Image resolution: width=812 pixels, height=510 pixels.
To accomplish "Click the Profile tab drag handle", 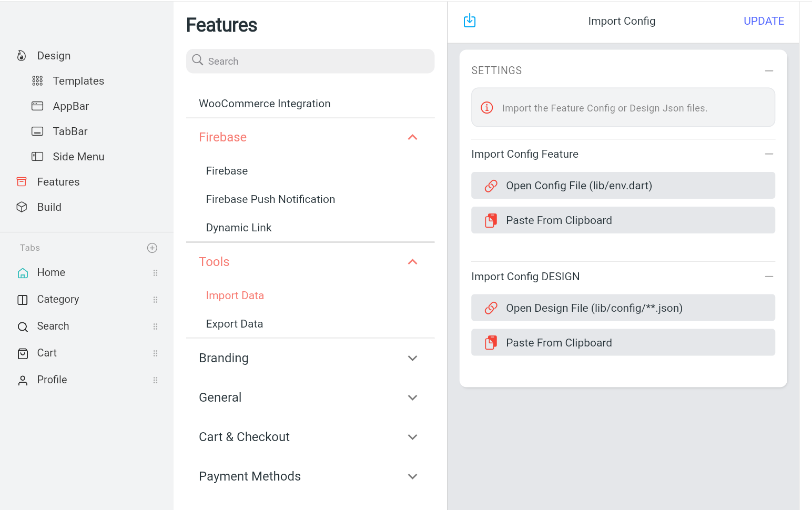I will click(x=155, y=380).
